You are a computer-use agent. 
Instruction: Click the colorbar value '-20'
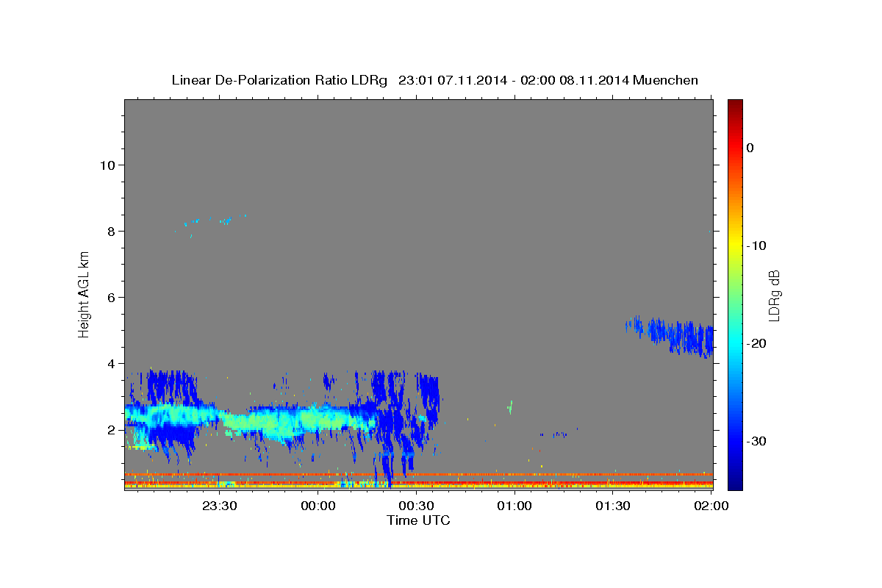(756, 343)
